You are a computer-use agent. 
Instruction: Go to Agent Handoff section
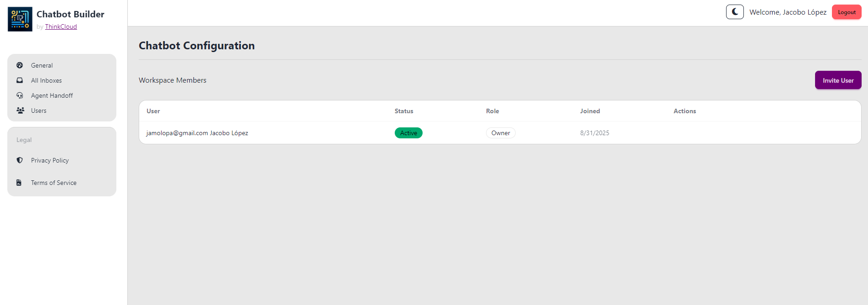click(x=62, y=95)
